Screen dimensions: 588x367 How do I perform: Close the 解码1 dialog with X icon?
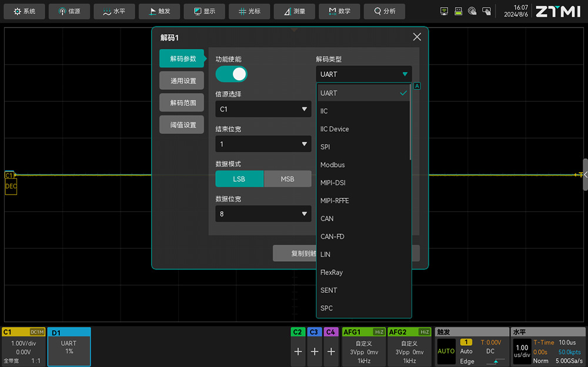pyautogui.click(x=417, y=37)
